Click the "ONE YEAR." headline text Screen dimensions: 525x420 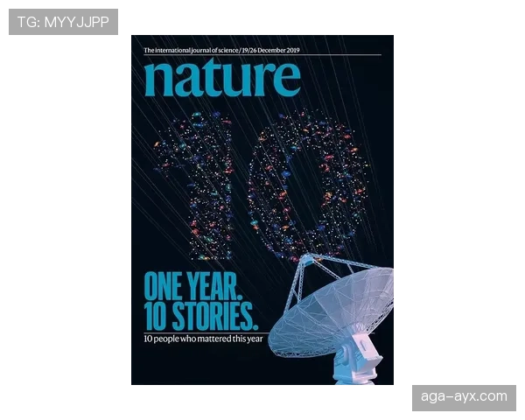pyautogui.click(x=193, y=287)
